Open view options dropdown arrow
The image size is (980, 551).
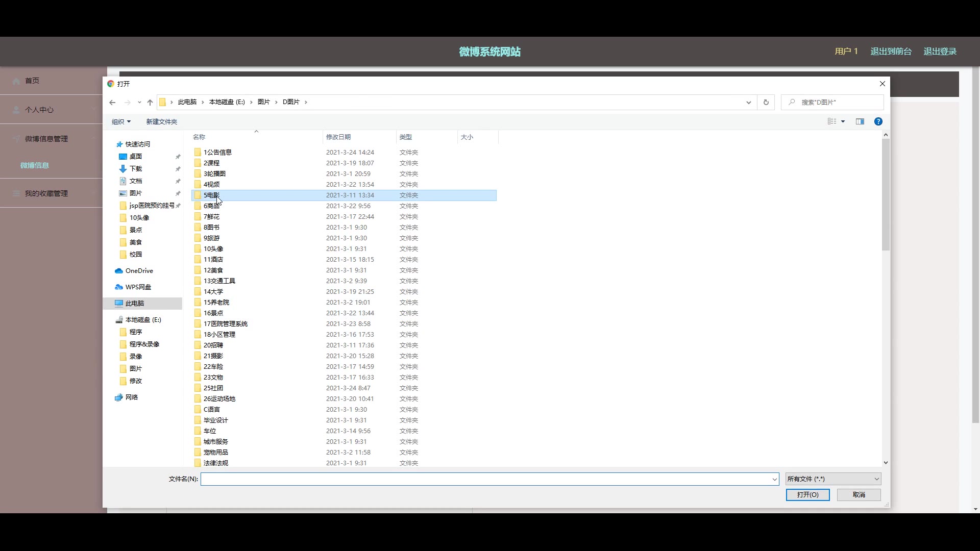[x=843, y=121]
